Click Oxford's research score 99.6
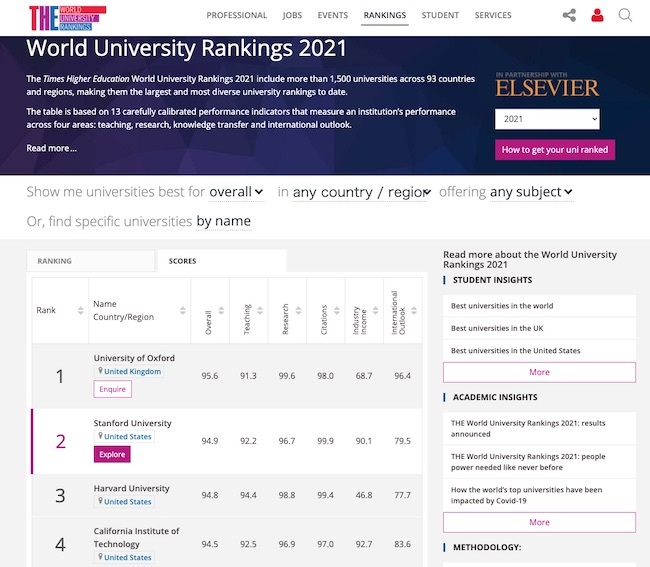650x567 pixels. click(x=286, y=376)
